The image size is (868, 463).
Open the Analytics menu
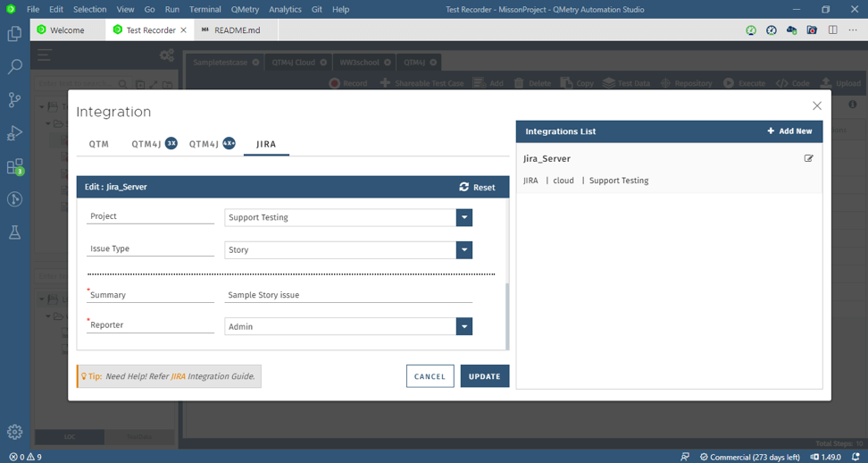click(285, 10)
